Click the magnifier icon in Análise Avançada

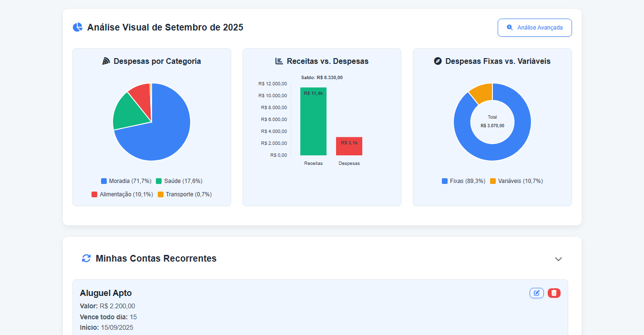510,28
